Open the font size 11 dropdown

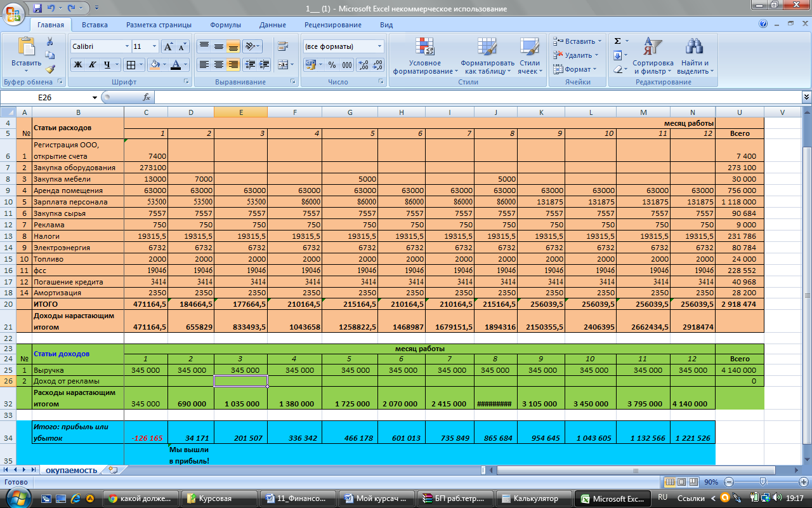coord(154,46)
